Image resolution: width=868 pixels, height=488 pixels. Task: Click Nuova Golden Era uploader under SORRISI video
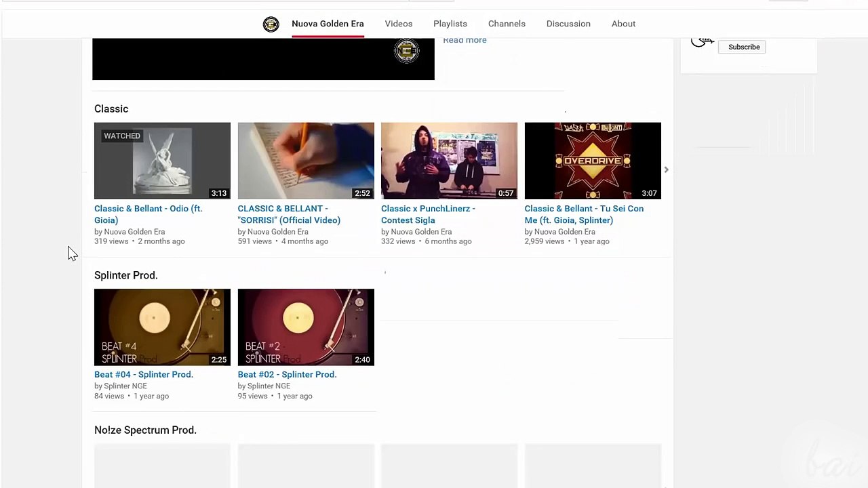coord(278,232)
